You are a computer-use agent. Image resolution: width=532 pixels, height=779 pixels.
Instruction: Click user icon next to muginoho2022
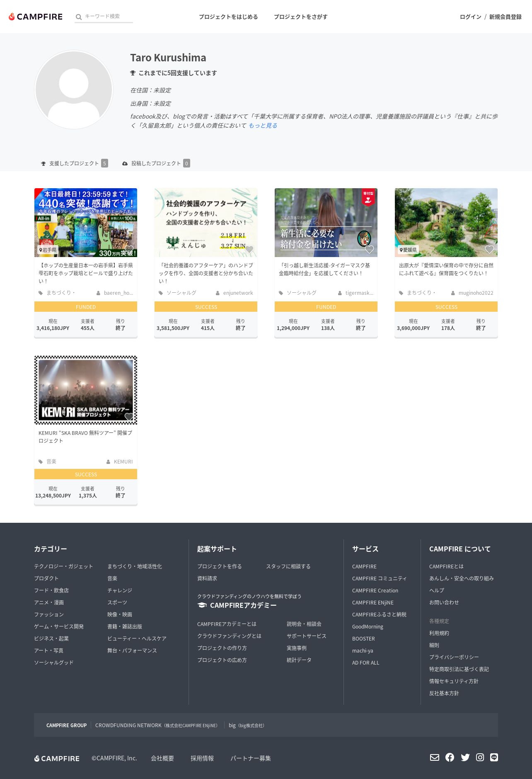453,293
